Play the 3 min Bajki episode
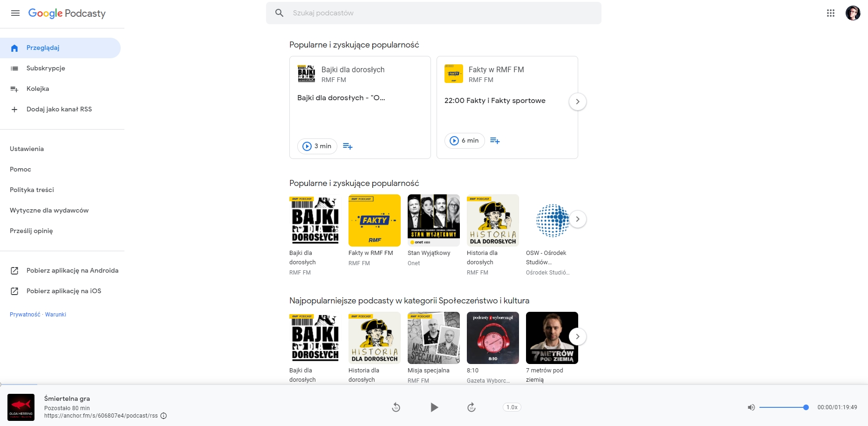 (x=317, y=146)
